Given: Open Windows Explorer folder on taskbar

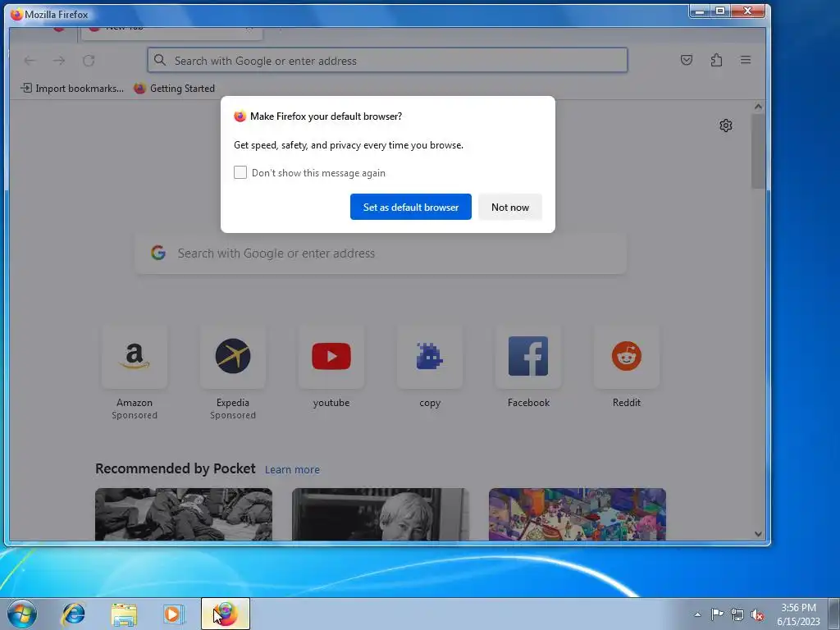Looking at the screenshot, I should click(x=124, y=614).
